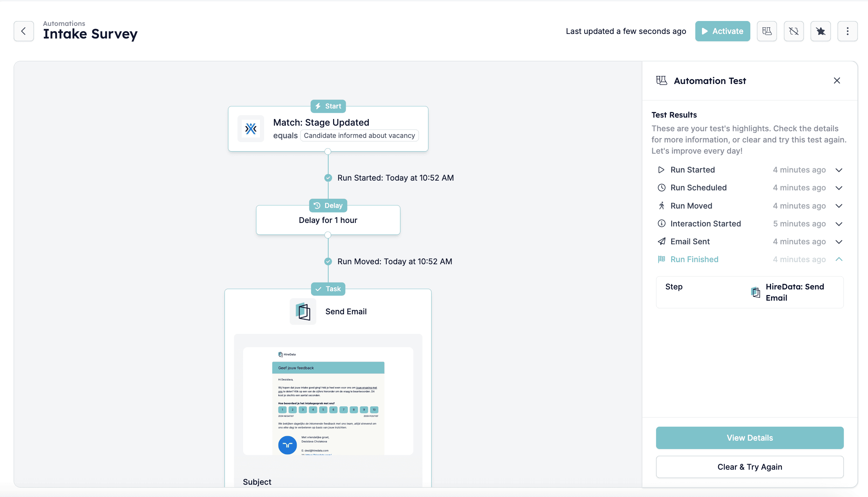Click the Run Moved checkmark on flow line
This screenshot has width=868, height=497.
coord(328,261)
